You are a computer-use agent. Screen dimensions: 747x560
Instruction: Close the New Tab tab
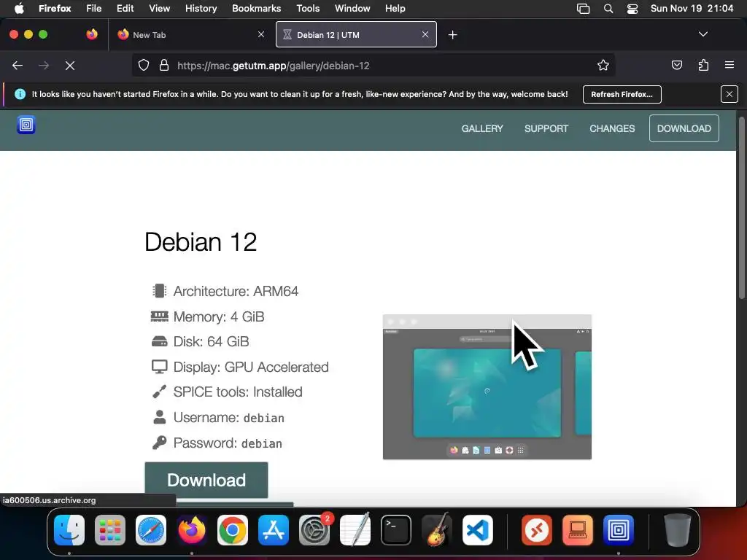(261, 34)
